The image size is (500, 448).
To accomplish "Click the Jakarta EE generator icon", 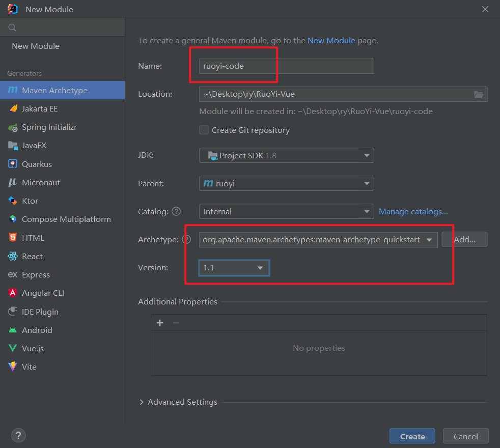I will pyautogui.click(x=13, y=109).
